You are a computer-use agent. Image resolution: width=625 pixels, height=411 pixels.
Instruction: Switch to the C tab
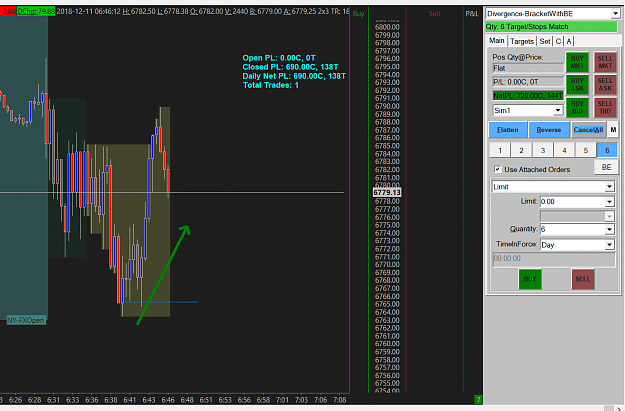point(558,41)
